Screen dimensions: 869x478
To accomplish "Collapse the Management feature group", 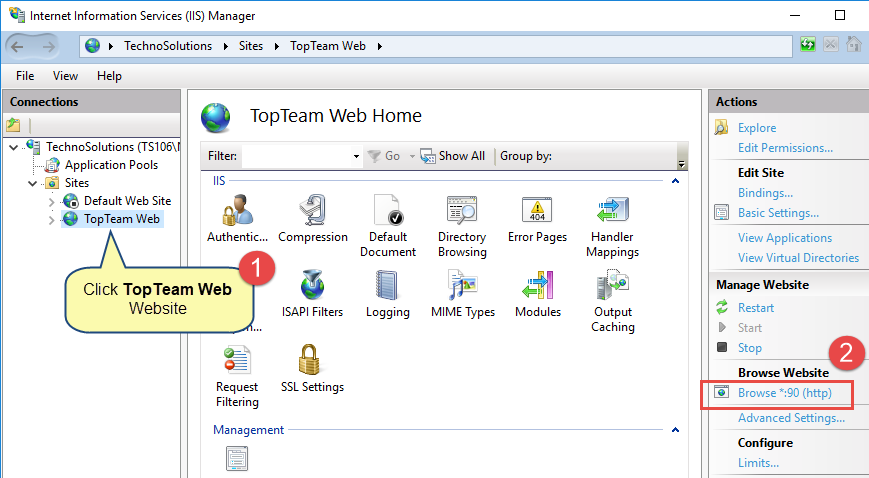I will coord(676,430).
